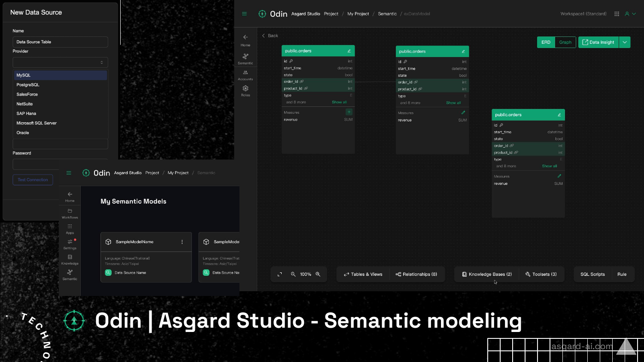
Task: Click the Data Insight button
Action: (598, 42)
